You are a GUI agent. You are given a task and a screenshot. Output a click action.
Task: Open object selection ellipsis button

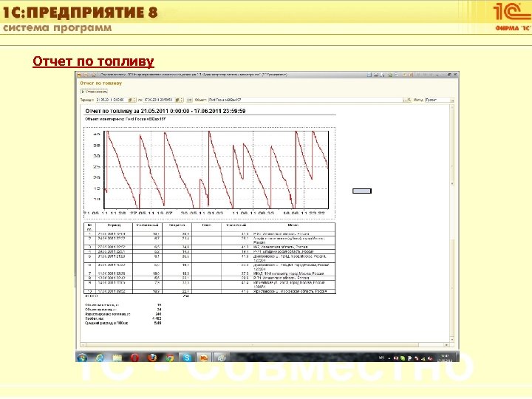tap(405, 100)
